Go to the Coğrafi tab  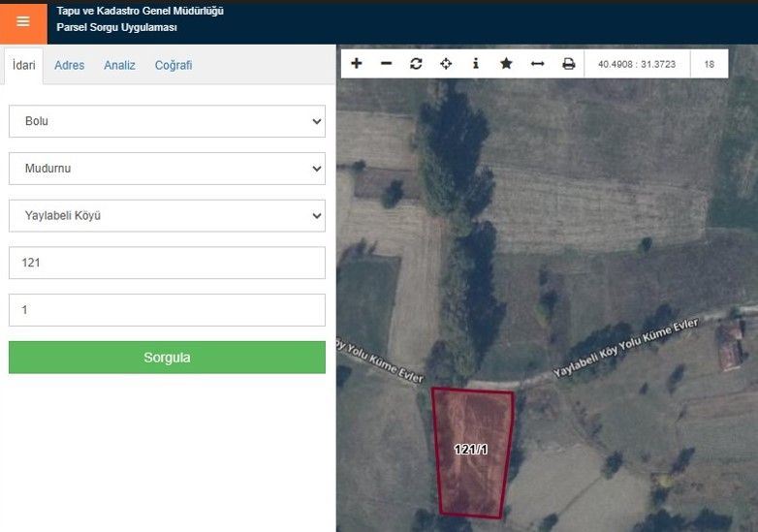coord(174,66)
